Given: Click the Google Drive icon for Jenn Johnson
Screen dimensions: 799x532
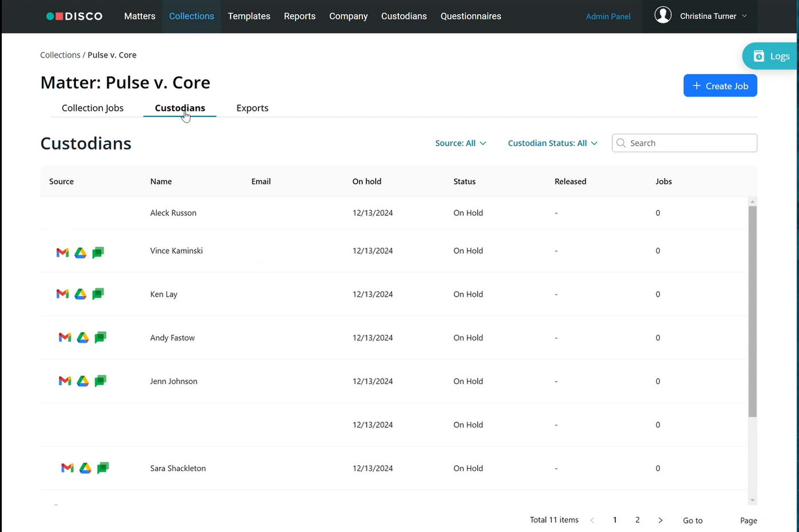Looking at the screenshot, I should [x=83, y=381].
